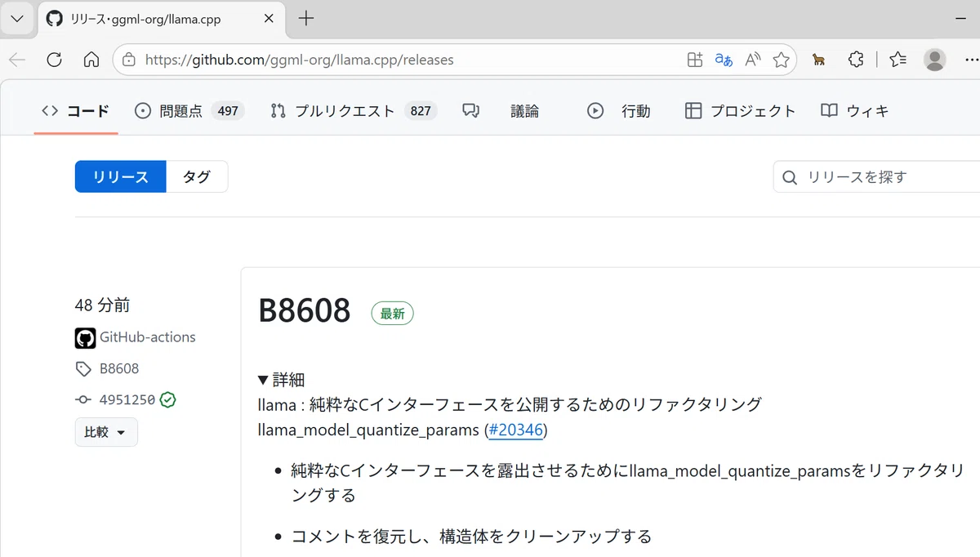This screenshot has width=980, height=557.
Task: Open the 比較 compare dropdown
Action: tap(106, 432)
